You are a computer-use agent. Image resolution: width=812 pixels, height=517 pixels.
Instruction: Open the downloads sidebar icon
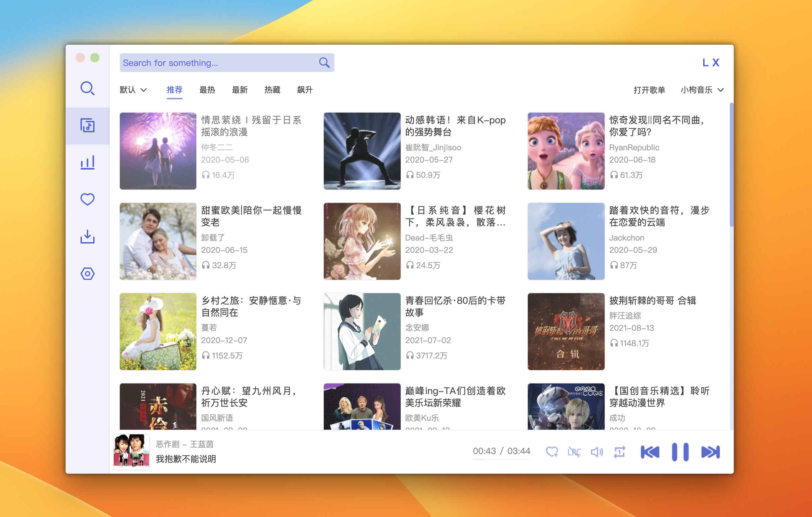pos(87,237)
